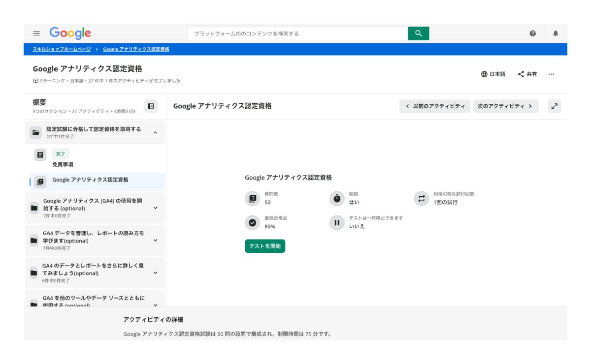Open the notifications bell

point(556,33)
